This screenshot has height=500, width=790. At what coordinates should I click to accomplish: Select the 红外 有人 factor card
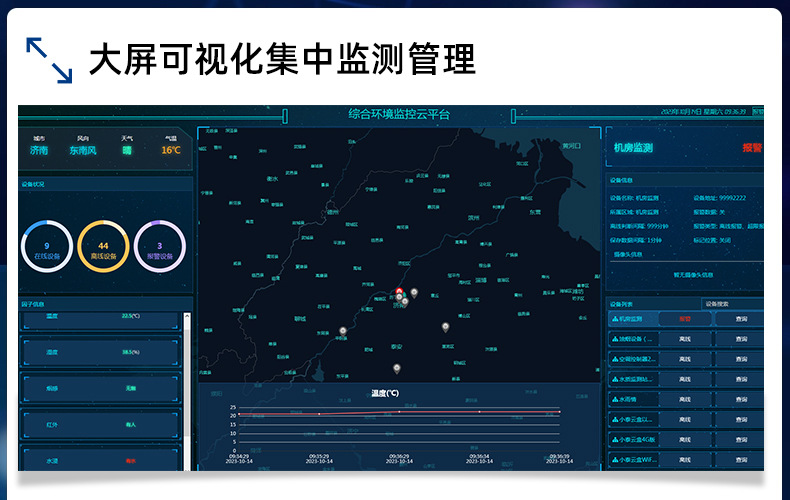[101, 424]
